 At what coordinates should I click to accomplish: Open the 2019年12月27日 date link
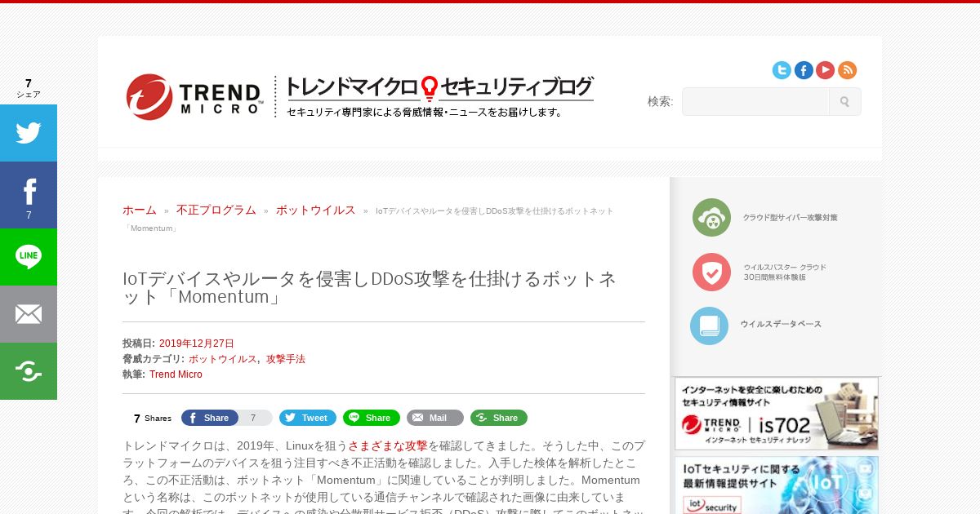click(197, 343)
